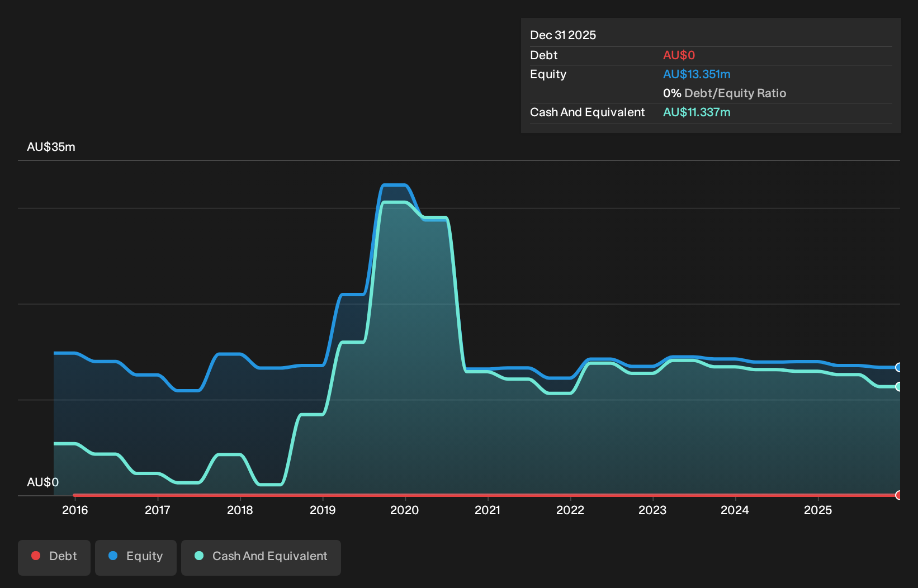The image size is (918, 588).
Task: Select the teal Cash endpoint marker
Action: [898, 387]
